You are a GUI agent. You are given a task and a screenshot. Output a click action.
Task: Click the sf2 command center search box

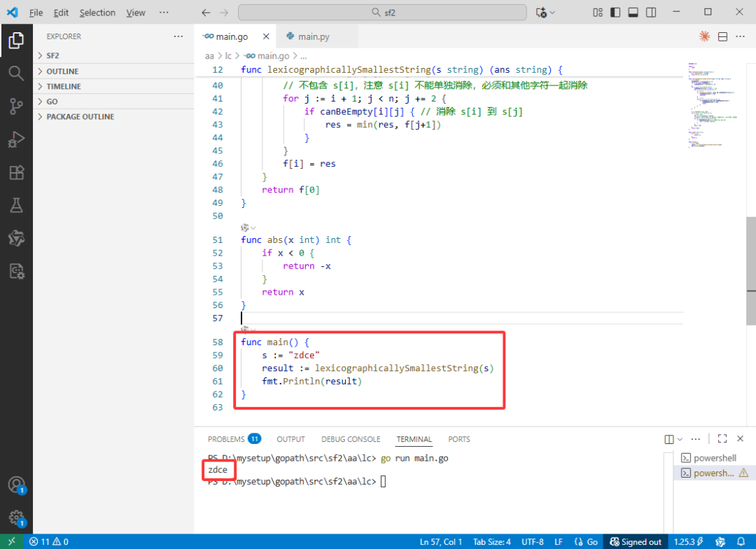[382, 13]
